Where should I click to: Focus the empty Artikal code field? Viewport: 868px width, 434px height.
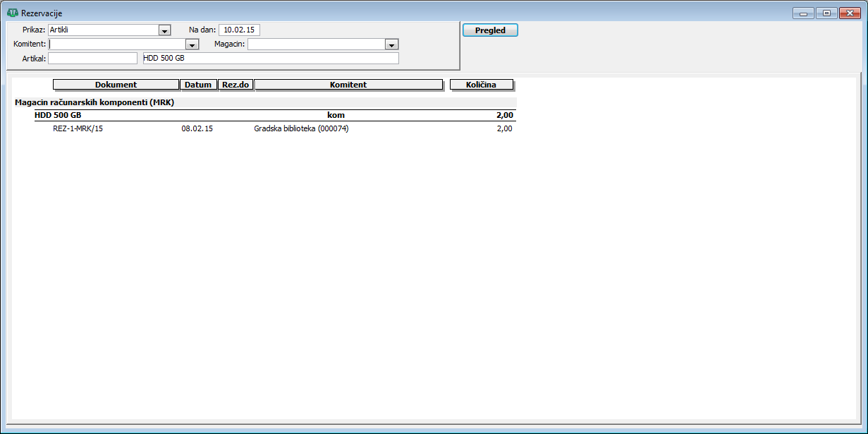click(92, 59)
